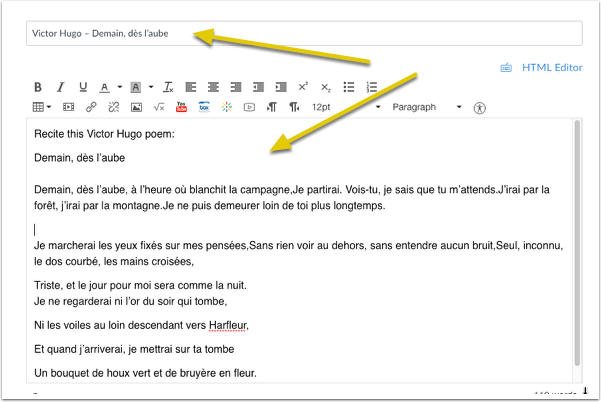Click the line 'Demain, dès l'aube' in the editor body

pyautogui.click(x=79, y=158)
